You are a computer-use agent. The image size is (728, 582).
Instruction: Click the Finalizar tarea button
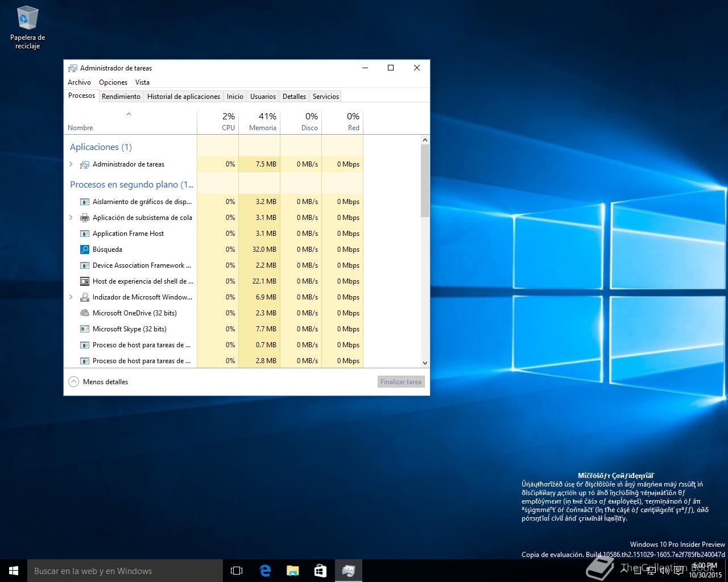tap(401, 382)
